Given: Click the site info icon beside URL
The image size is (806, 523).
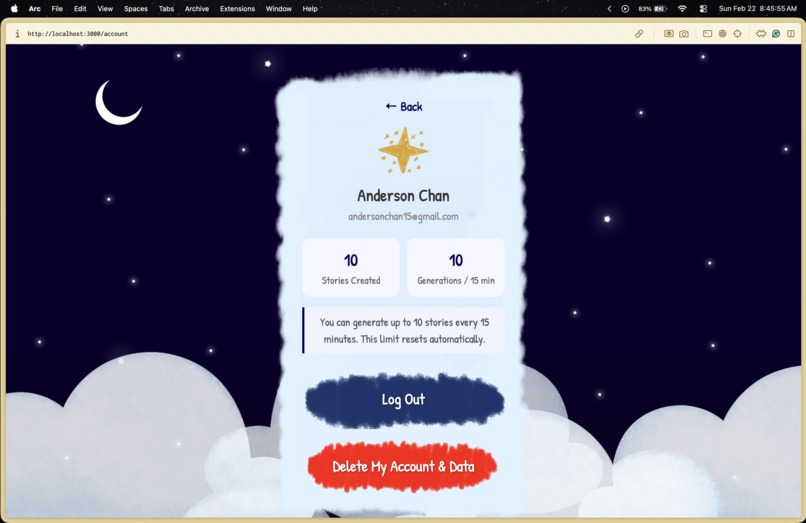Looking at the screenshot, I should point(17,33).
